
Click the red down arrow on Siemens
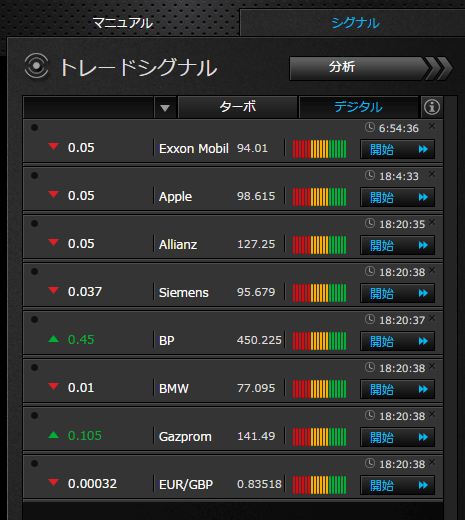53,290
